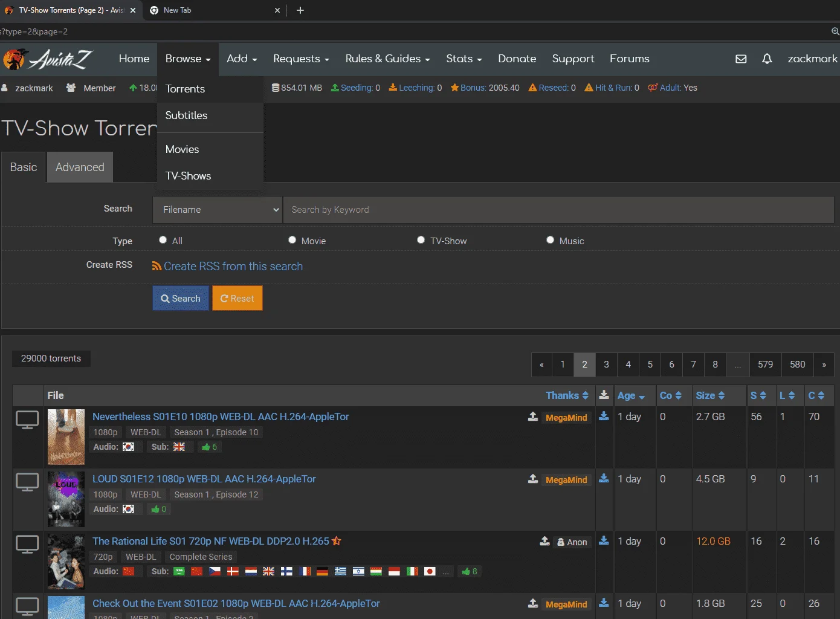This screenshot has width=840, height=619.
Task: Jump to last pagination page 580
Action: point(798,365)
